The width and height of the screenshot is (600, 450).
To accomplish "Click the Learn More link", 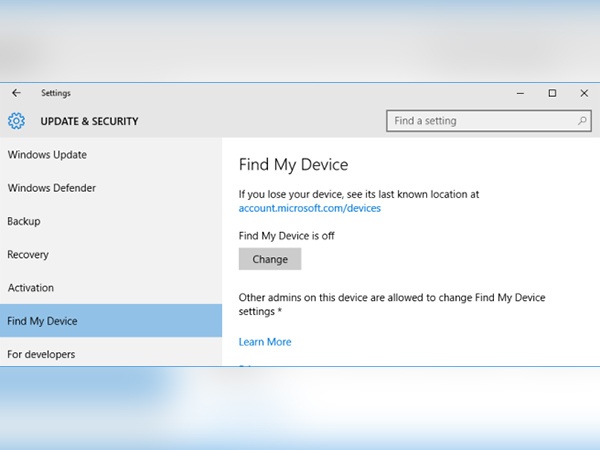I will pos(265,342).
